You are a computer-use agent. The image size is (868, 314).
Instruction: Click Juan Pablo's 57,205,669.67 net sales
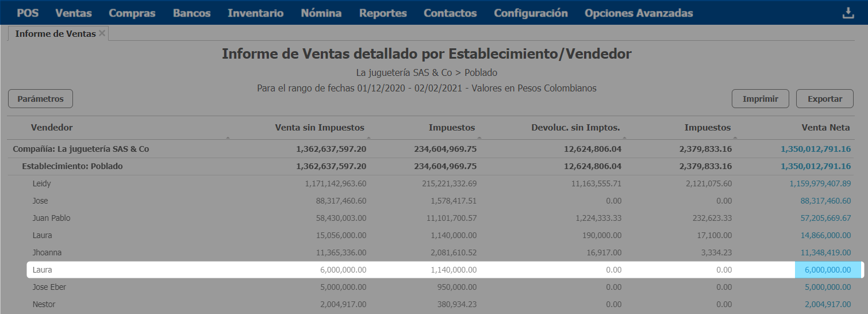click(825, 218)
